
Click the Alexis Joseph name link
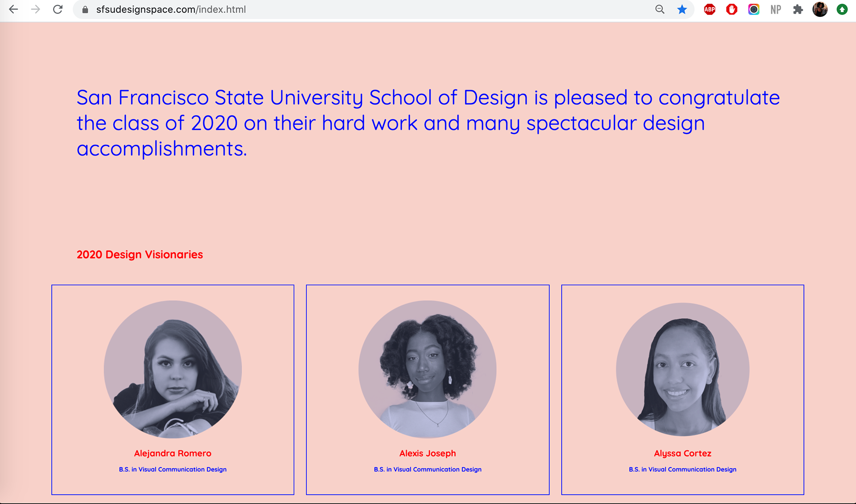click(x=428, y=453)
